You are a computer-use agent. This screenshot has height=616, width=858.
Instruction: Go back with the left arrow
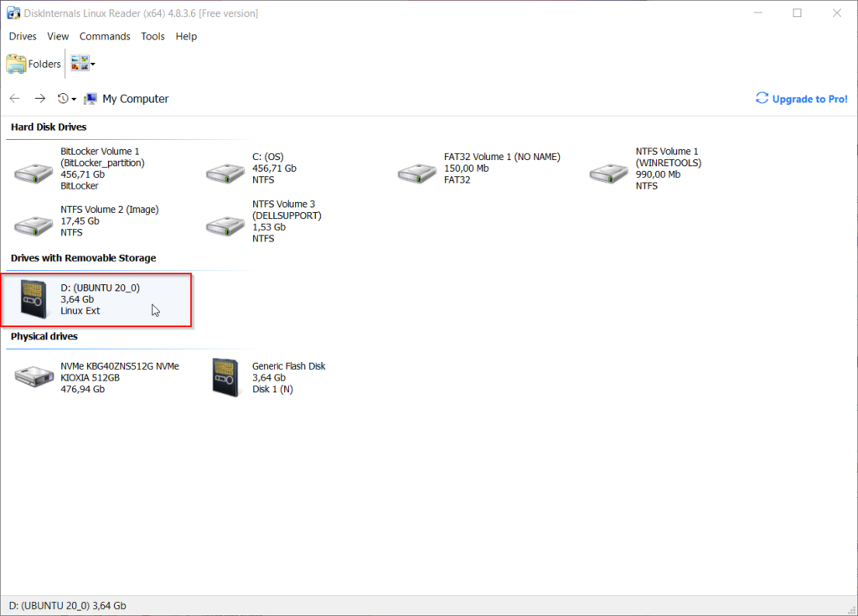click(x=15, y=99)
